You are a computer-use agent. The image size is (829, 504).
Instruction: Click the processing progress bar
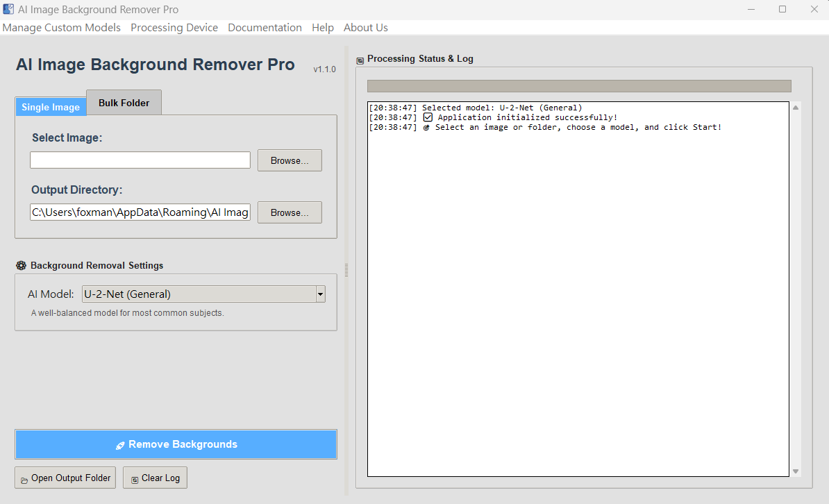pyautogui.click(x=579, y=86)
